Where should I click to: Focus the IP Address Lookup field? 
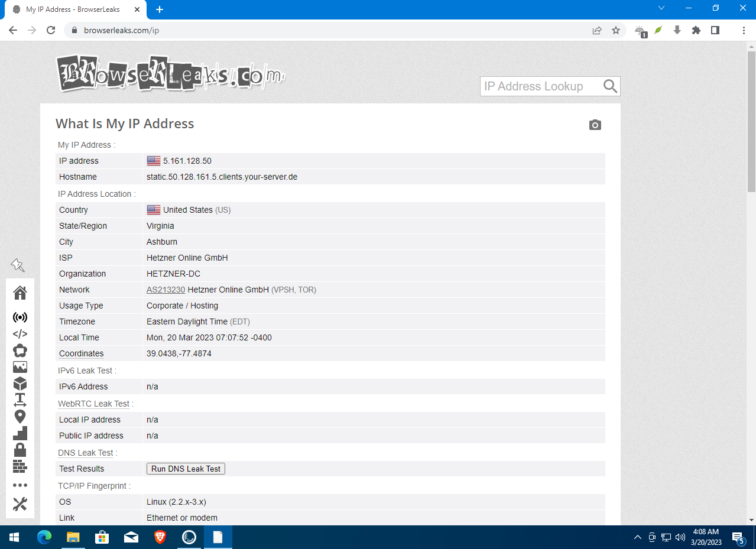coord(542,86)
